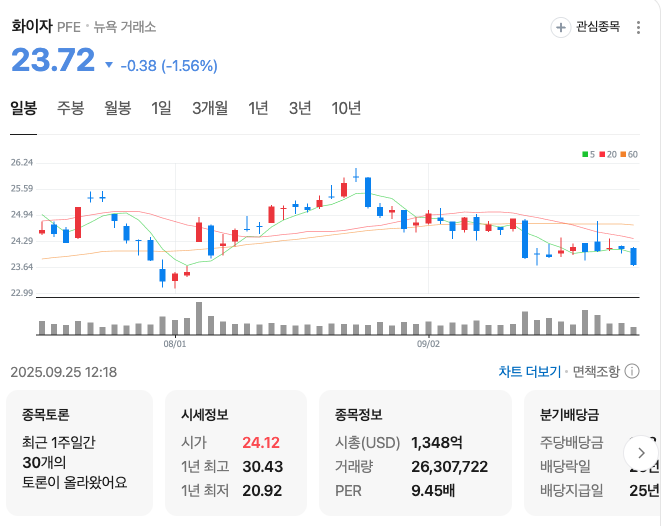The width and height of the screenshot is (663, 526).
Task: Click the 24.94 price axis label
Action: pos(22,215)
